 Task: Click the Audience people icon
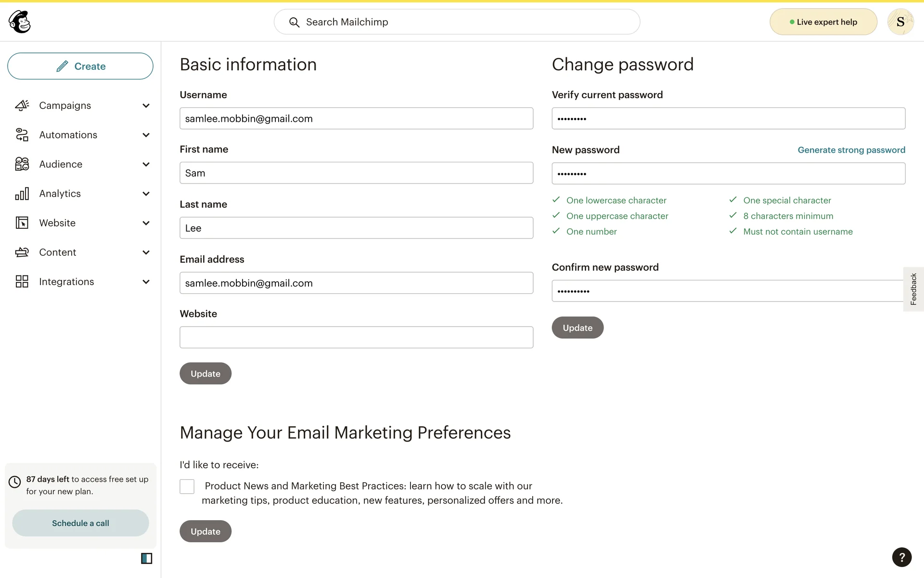coord(22,164)
